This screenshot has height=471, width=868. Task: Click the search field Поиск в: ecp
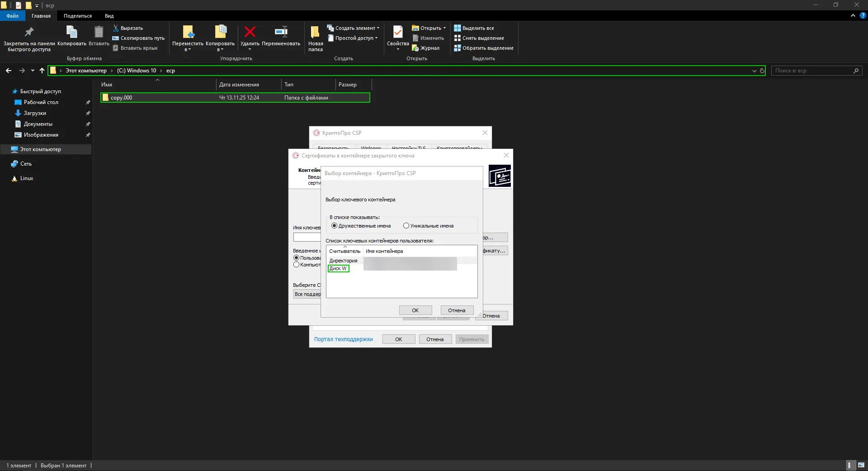point(811,71)
